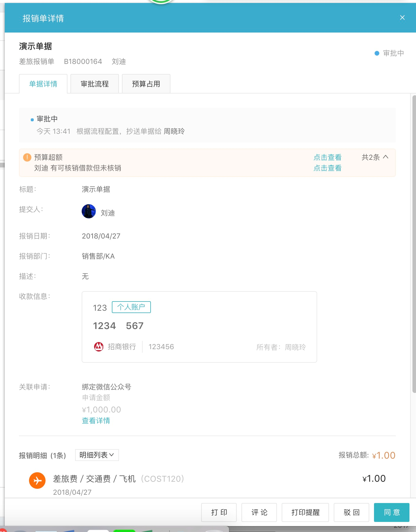Click the orange budget warning icon
416x532 pixels.
(x=27, y=157)
